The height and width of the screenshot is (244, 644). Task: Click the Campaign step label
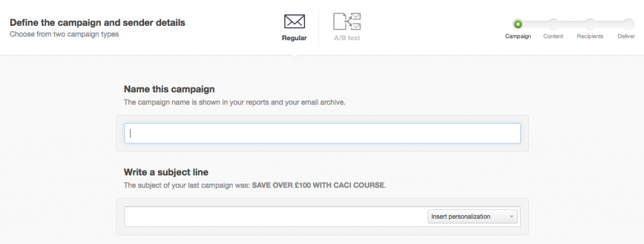click(x=518, y=36)
